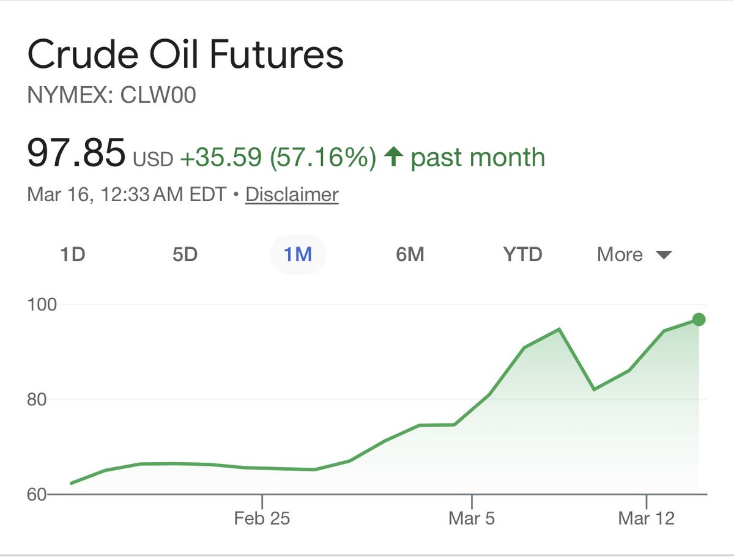Switch to the 5D range tab
This screenshot has height=560, width=734.
click(x=185, y=254)
